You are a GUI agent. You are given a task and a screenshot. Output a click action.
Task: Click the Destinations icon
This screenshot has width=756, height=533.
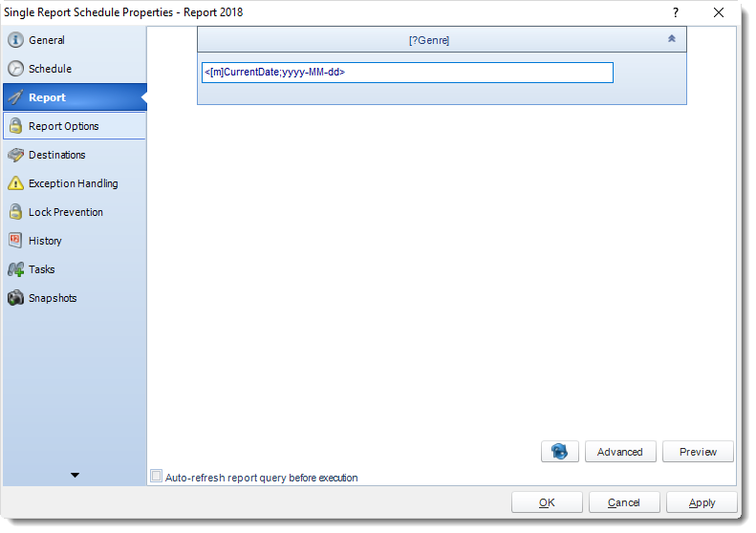(15, 155)
